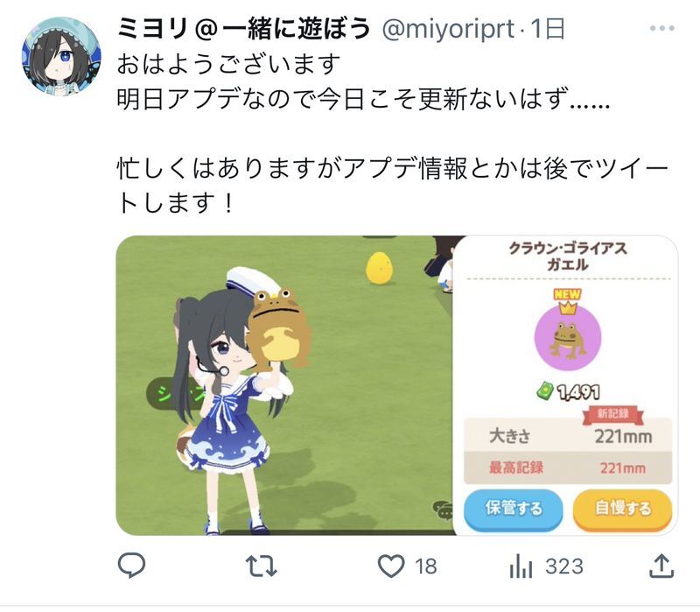This screenshot has height=612, width=700.
Task: Click the 大きさ 221mm size row
Action: click(x=568, y=435)
